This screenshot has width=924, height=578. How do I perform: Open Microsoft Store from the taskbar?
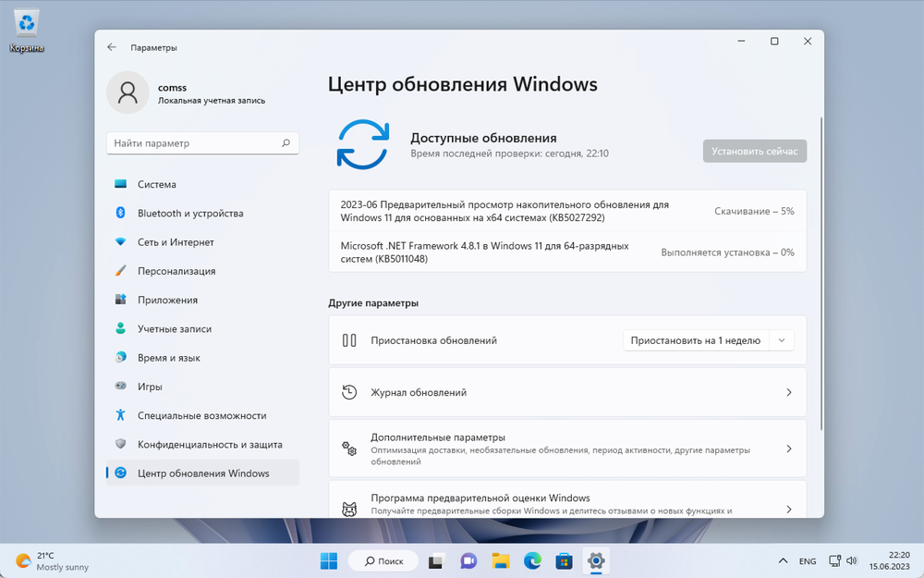564,561
